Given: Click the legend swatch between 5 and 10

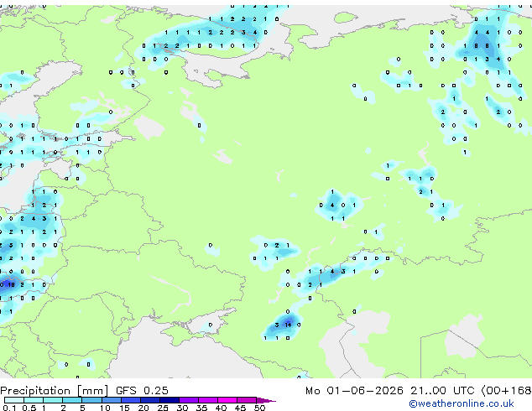Looking at the screenshot, I should (x=91, y=400).
